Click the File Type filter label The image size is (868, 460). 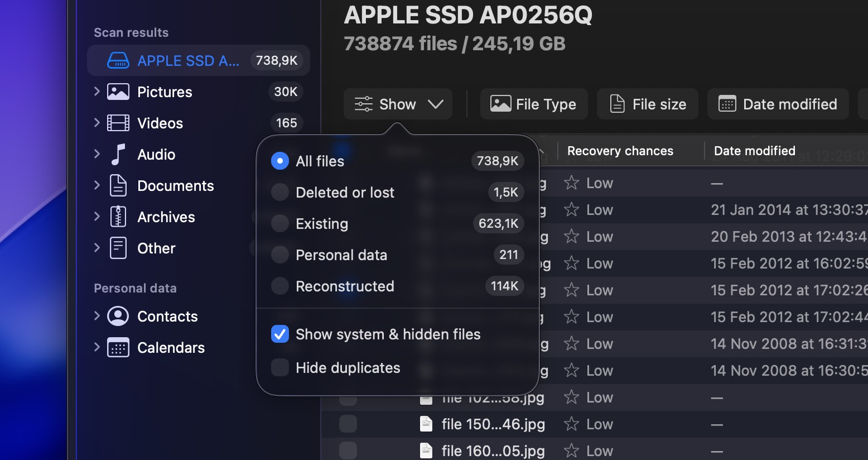(546, 104)
